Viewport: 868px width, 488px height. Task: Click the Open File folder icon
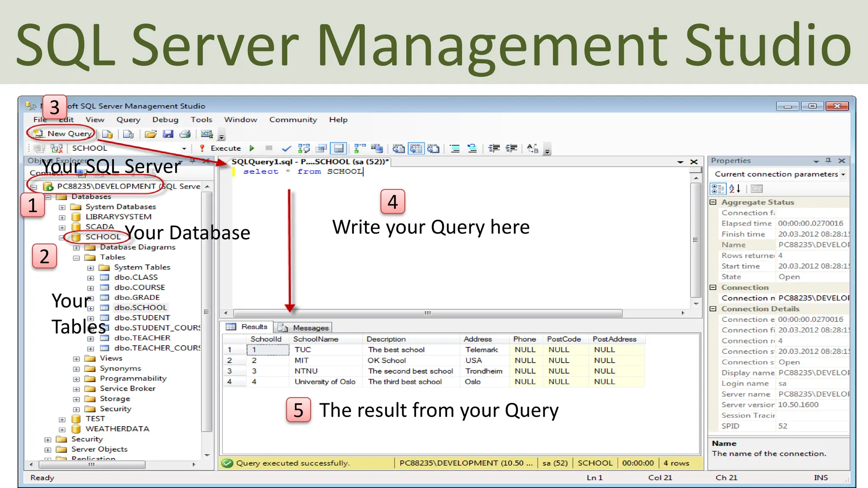coord(150,134)
